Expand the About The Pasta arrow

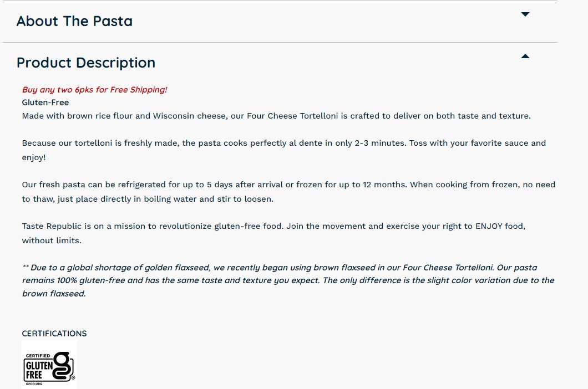525,14
